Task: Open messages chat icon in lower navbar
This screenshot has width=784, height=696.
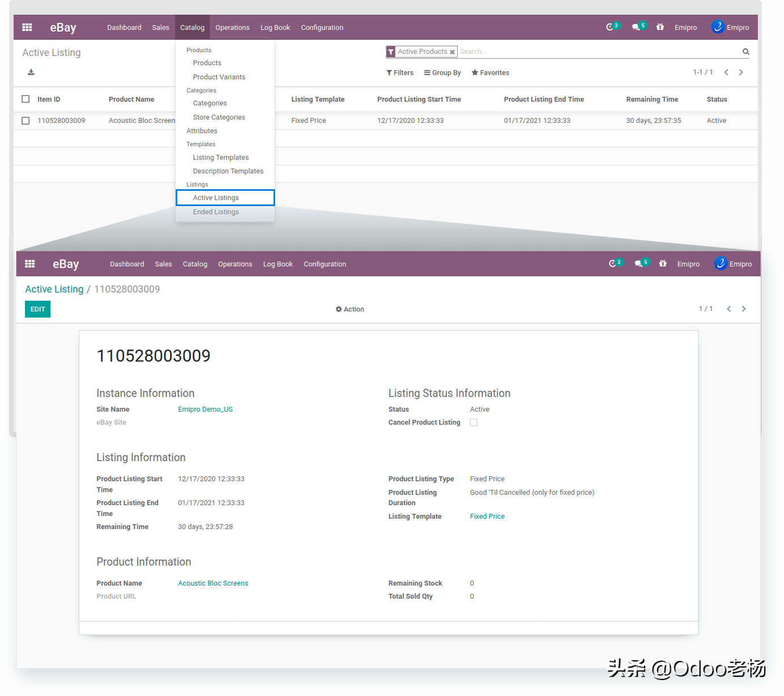Action: [639, 264]
